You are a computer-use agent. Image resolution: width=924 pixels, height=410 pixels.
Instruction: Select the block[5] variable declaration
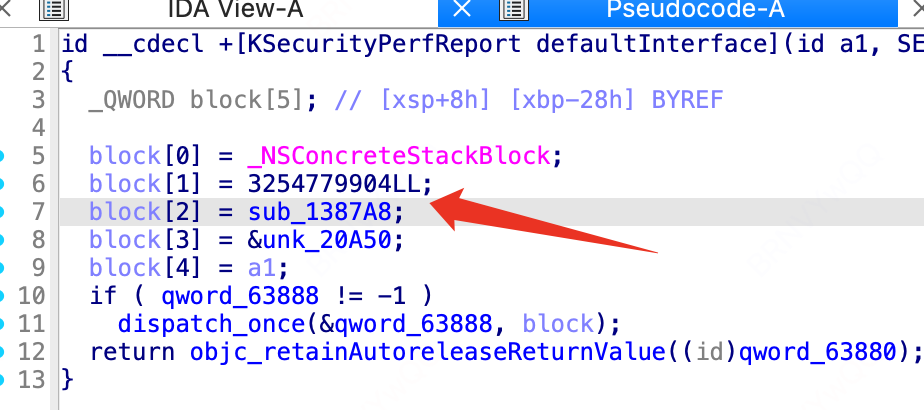247,100
